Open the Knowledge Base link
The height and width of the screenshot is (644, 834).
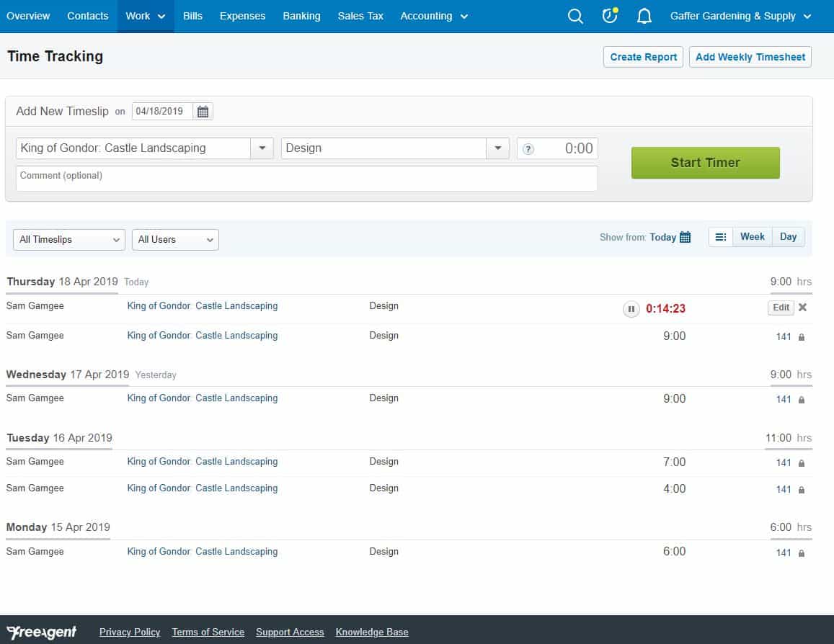[x=372, y=632]
